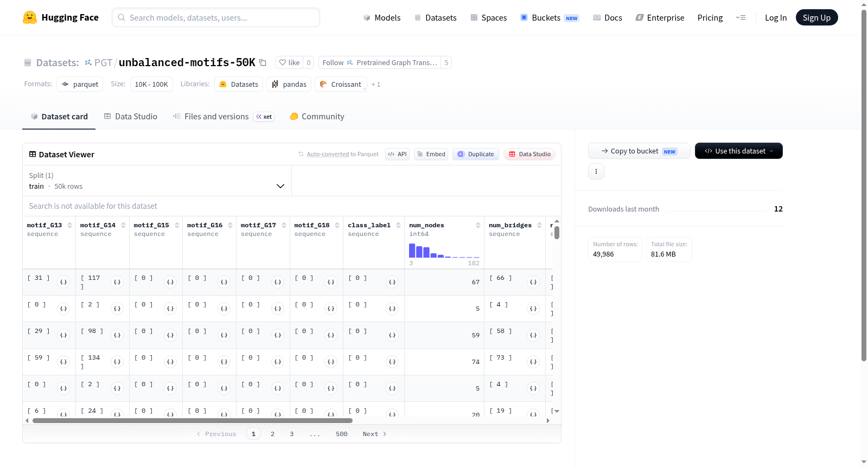Open Docs in top navigation
The width and height of the screenshot is (868, 467).
click(x=607, y=17)
